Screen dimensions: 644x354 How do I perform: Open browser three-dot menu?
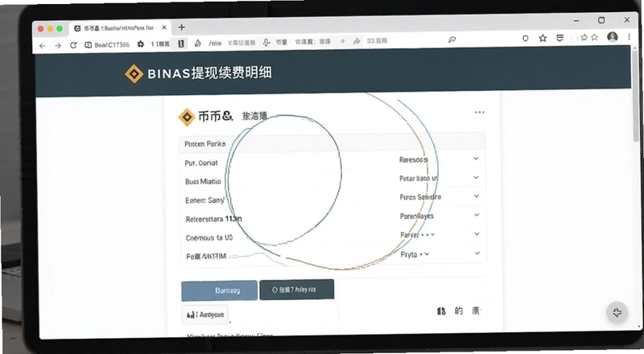pos(629,36)
